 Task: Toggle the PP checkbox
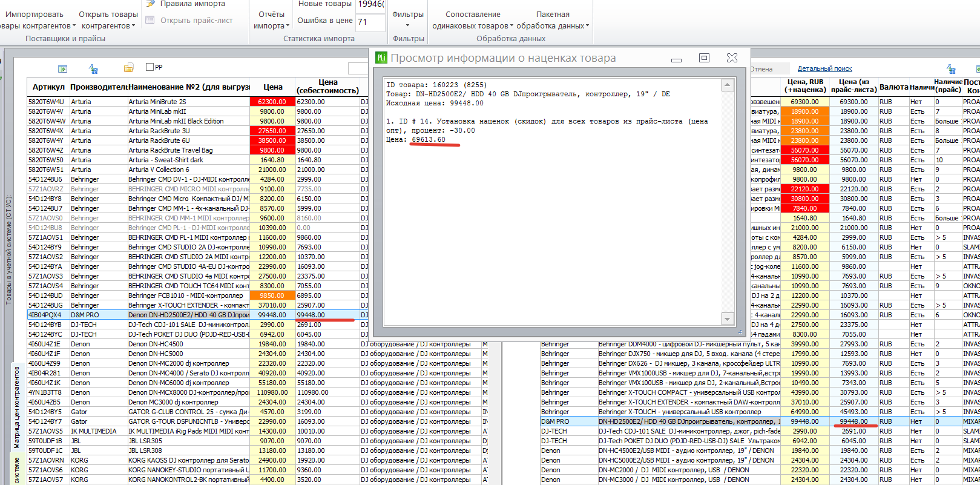coord(150,67)
